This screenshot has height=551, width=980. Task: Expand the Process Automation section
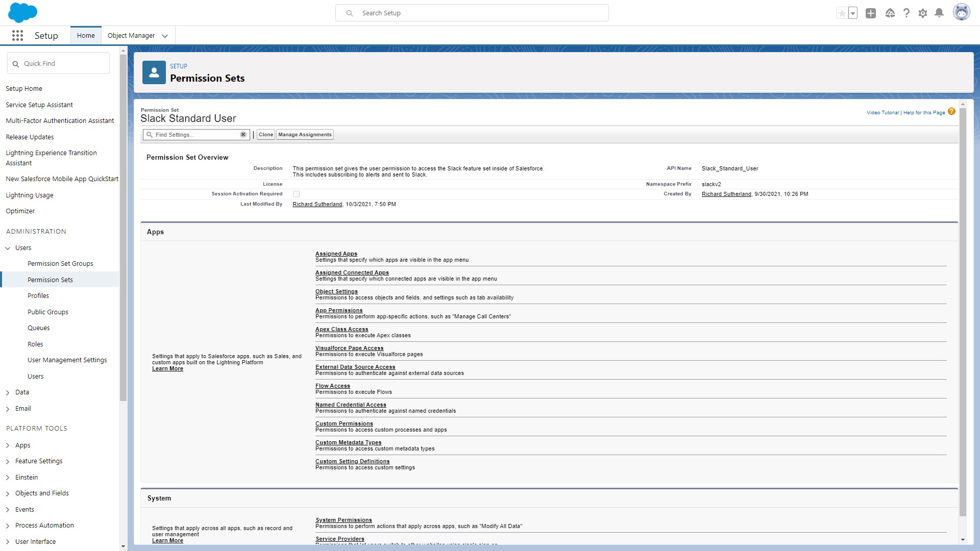tap(8, 525)
